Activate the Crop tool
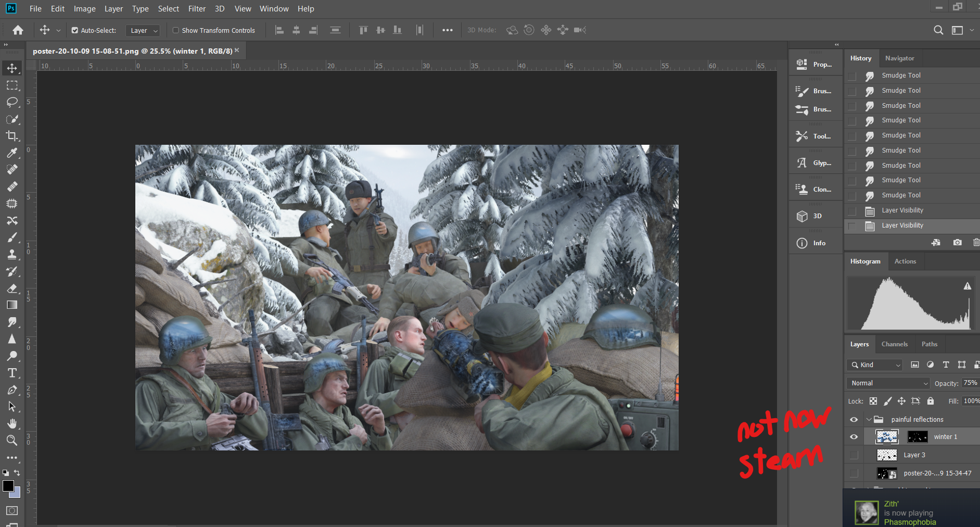This screenshot has height=527, width=980. (x=12, y=136)
